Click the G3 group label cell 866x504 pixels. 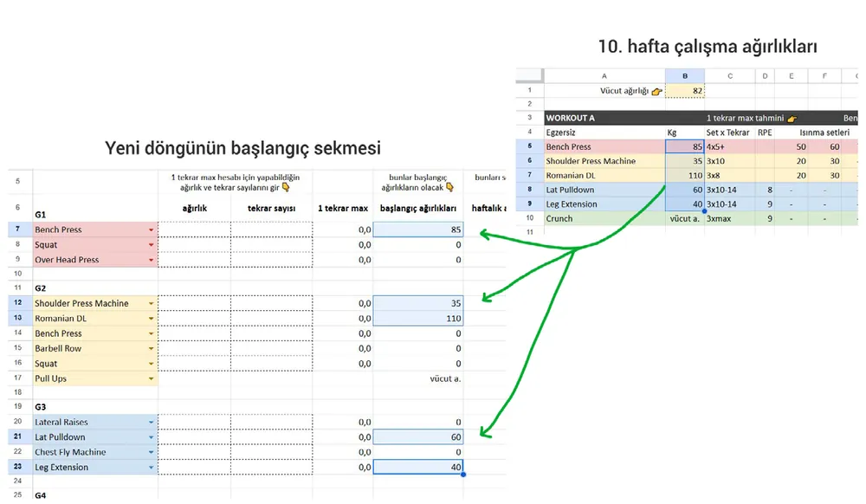[95, 407]
